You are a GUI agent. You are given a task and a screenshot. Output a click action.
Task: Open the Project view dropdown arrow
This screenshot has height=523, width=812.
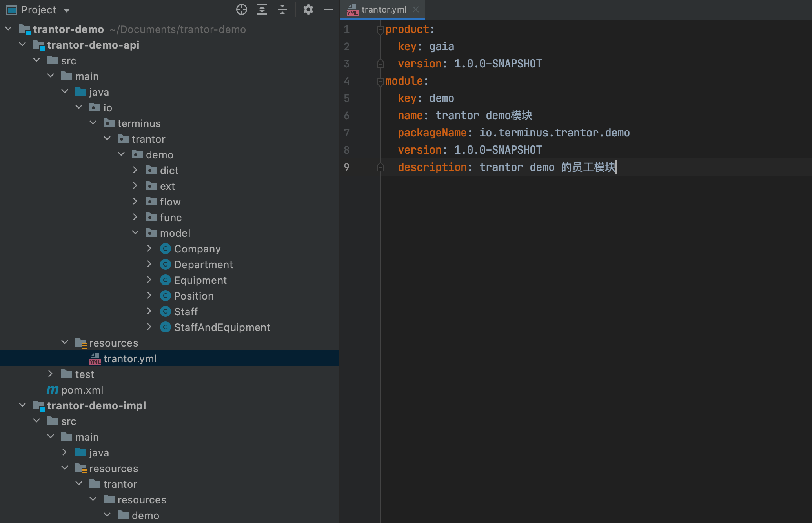pos(67,10)
